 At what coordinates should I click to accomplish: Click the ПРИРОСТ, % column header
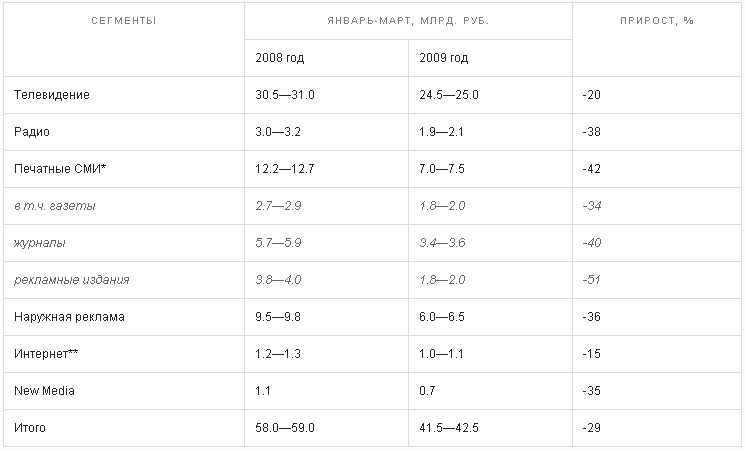coord(657,21)
